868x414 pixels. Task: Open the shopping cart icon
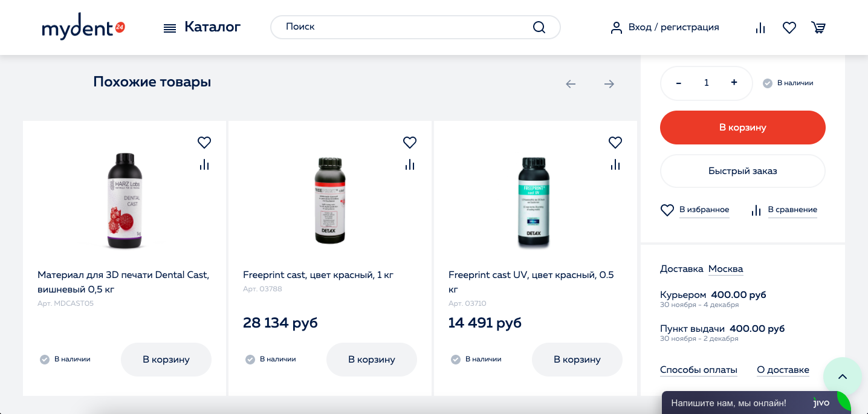pyautogui.click(x=818, y=27)
